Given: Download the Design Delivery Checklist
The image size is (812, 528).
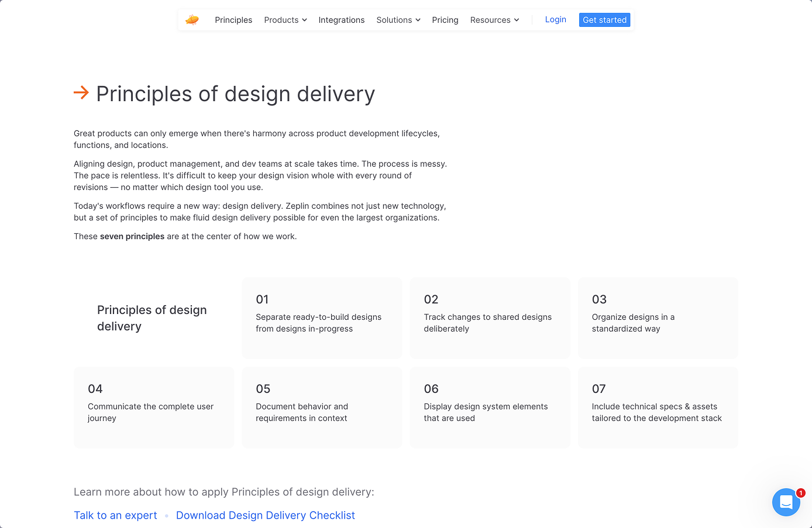Looking at the screenshot, I should [x=265, y=515].
